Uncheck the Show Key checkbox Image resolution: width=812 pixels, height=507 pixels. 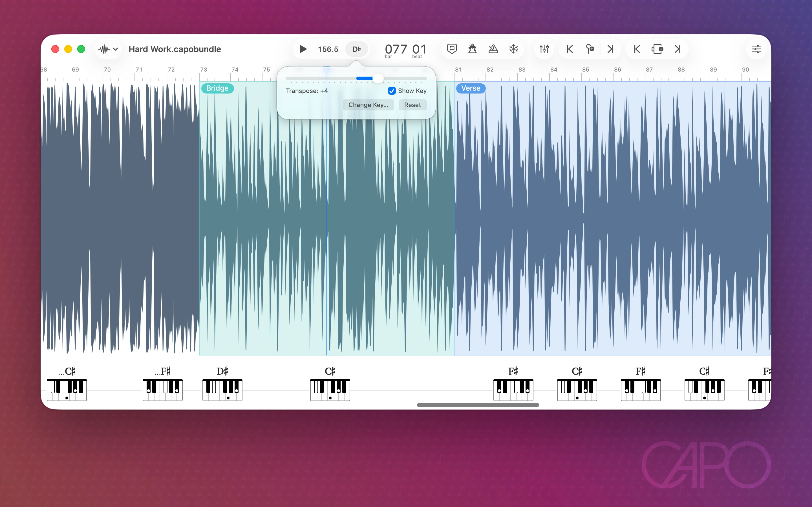(392, 91)
